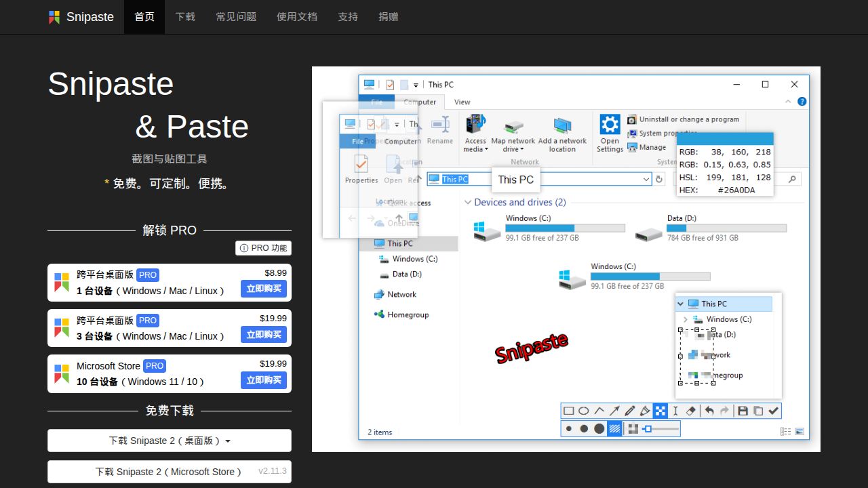Activate the highlighted mosaic tool
This screenshot has width=868, height=488.
(x=660, y=411)
